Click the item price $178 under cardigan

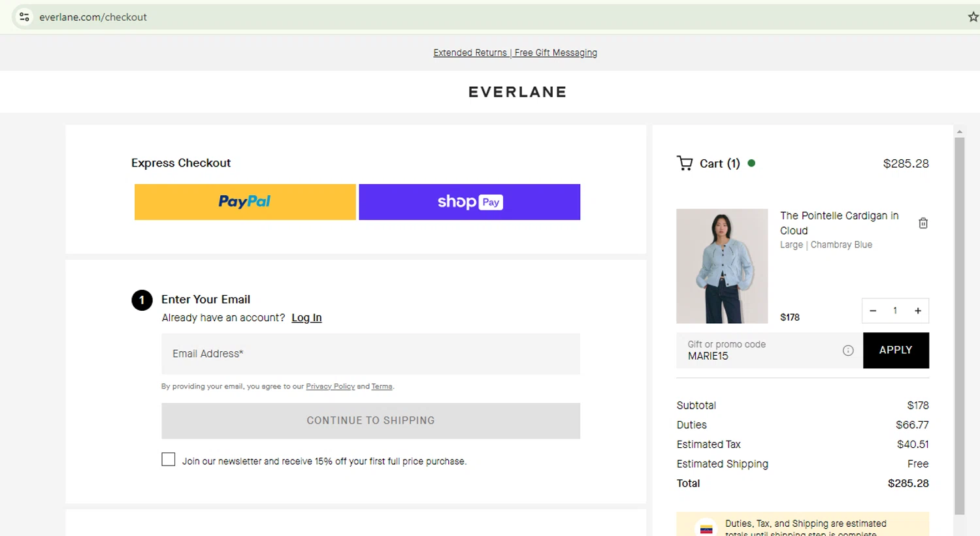tap(790, 317)
